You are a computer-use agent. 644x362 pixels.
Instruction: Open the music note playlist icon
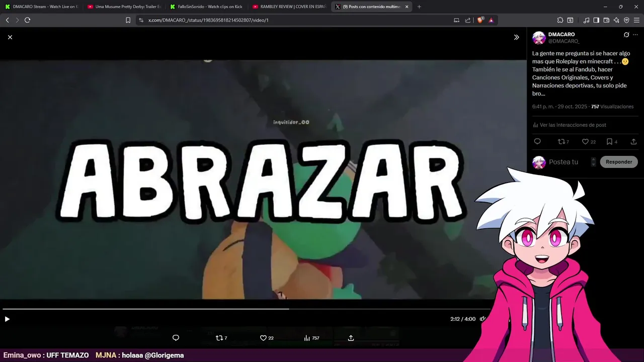[586, 20]
